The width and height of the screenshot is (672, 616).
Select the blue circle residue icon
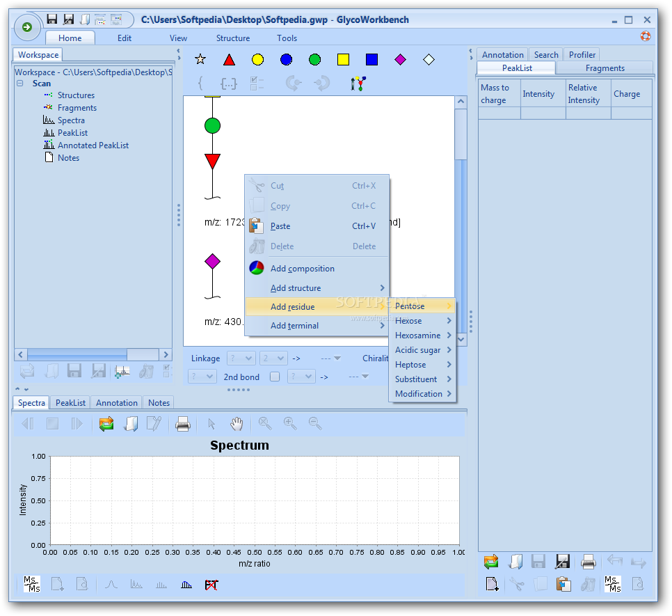[x=287, y=60]
